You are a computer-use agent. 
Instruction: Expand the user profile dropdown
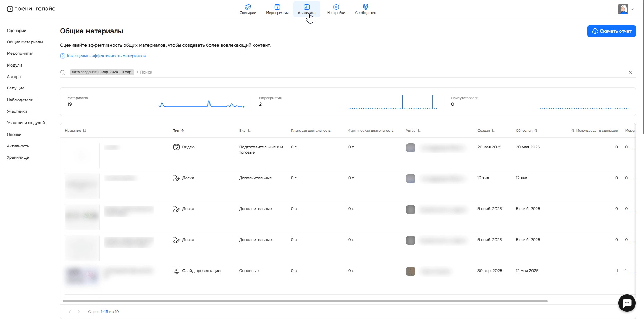tap(626, 9)
